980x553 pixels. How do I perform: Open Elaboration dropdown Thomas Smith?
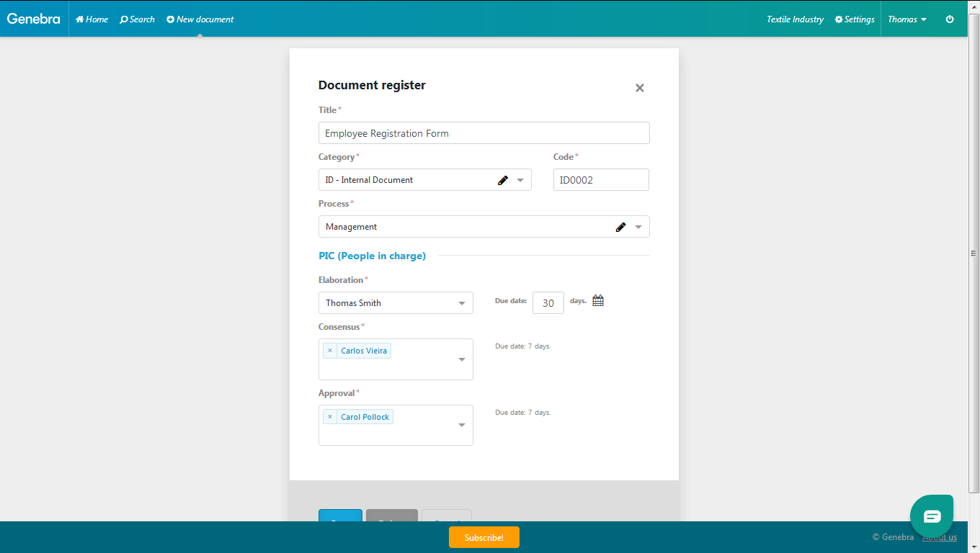(396, 303)
